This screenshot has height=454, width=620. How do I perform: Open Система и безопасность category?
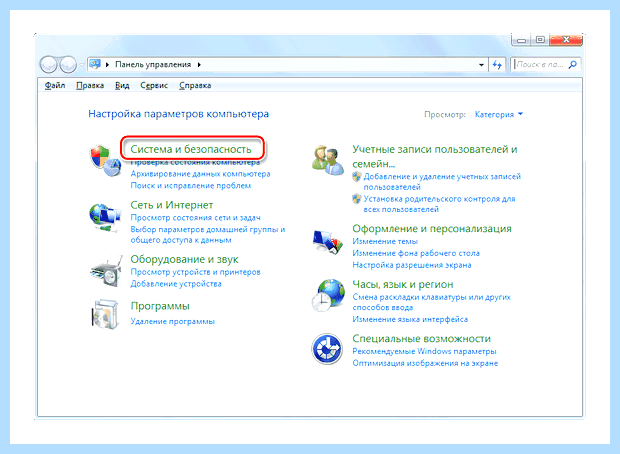(191, 149)
